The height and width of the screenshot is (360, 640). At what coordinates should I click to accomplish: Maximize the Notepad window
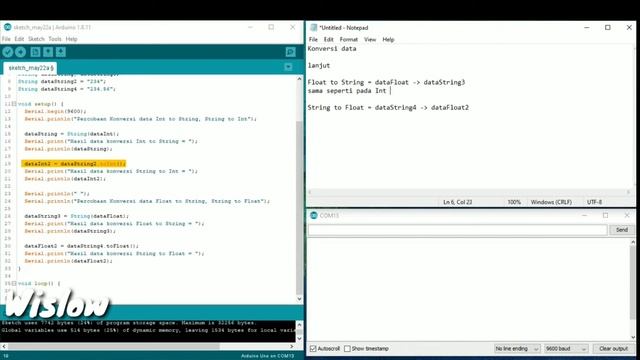[607, 27]
